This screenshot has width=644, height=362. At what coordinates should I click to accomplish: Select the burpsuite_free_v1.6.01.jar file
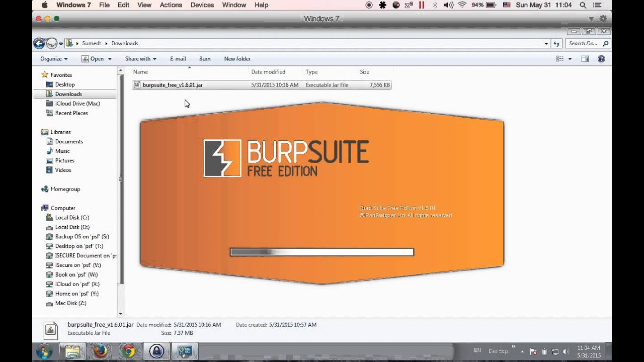(x=262, y=85)
